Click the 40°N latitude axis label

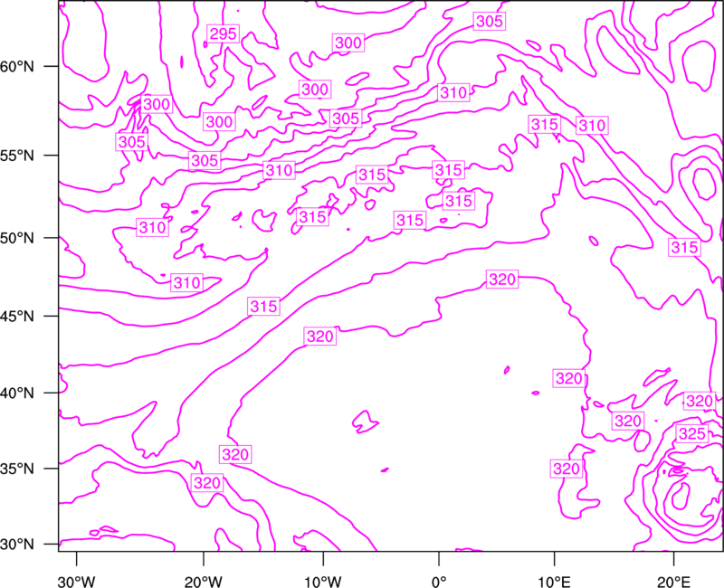click(17, 394)
